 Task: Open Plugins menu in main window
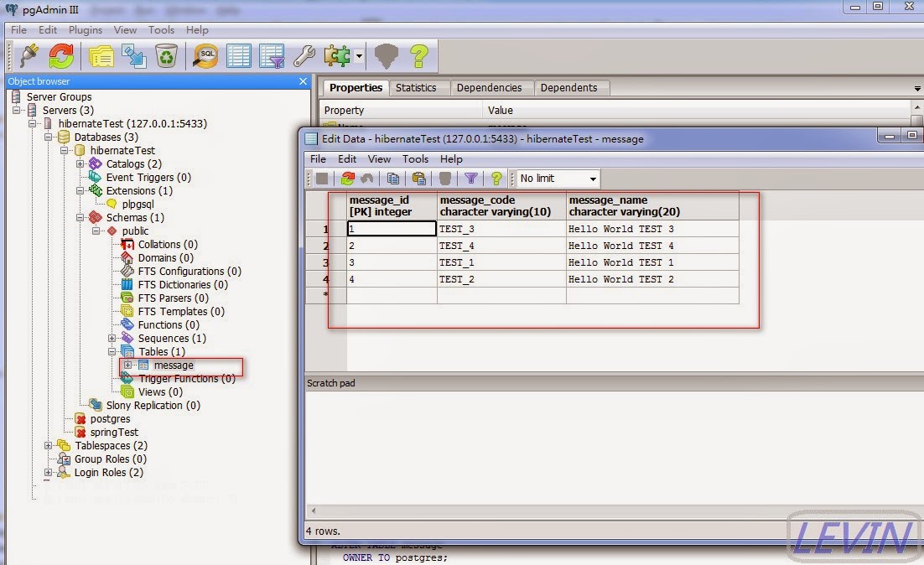coord(86,30)
